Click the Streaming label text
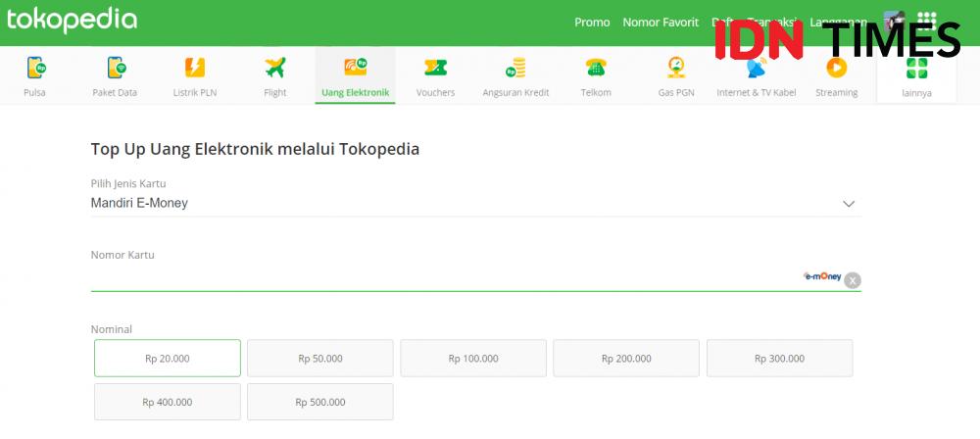Image resolution: width=980 pixels, height=439 pixels. pos(836,92)
